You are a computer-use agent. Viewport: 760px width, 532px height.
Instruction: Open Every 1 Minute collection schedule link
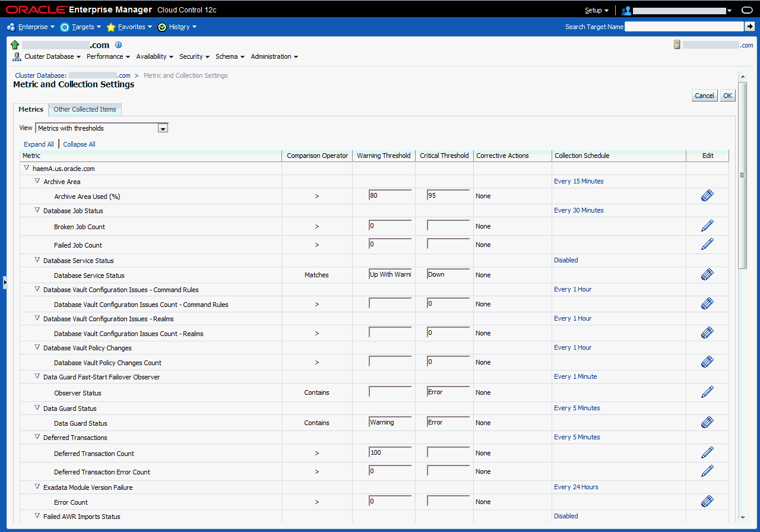(x=575, y=376)
